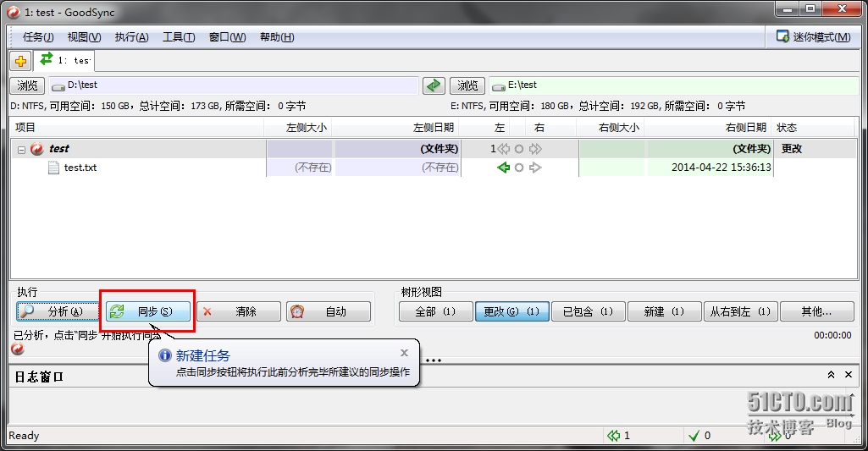This screenshot has height=451, width=868.
Task: Click the 自动 auto button
Action: point(329,311)
